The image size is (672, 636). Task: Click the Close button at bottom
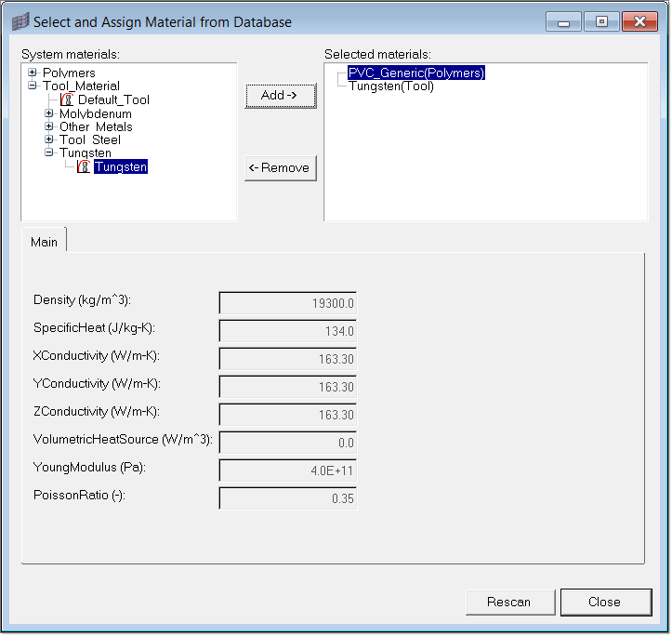tap(605, 602)
